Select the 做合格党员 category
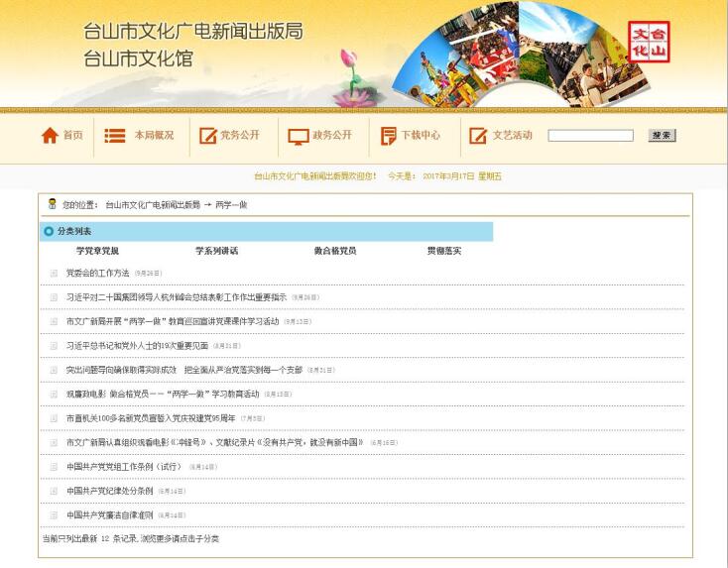The width and height of the screenshot is (728, 568). coord(335,251)
